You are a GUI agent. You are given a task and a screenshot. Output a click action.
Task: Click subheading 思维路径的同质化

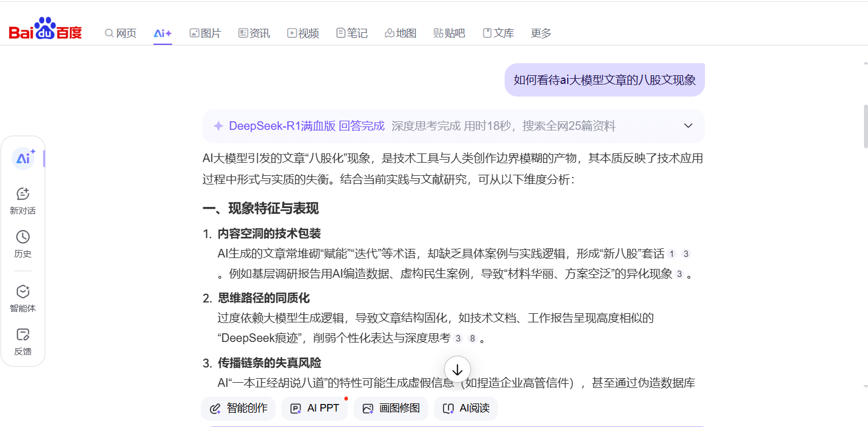pyautogui.click(x=263, y=298)
